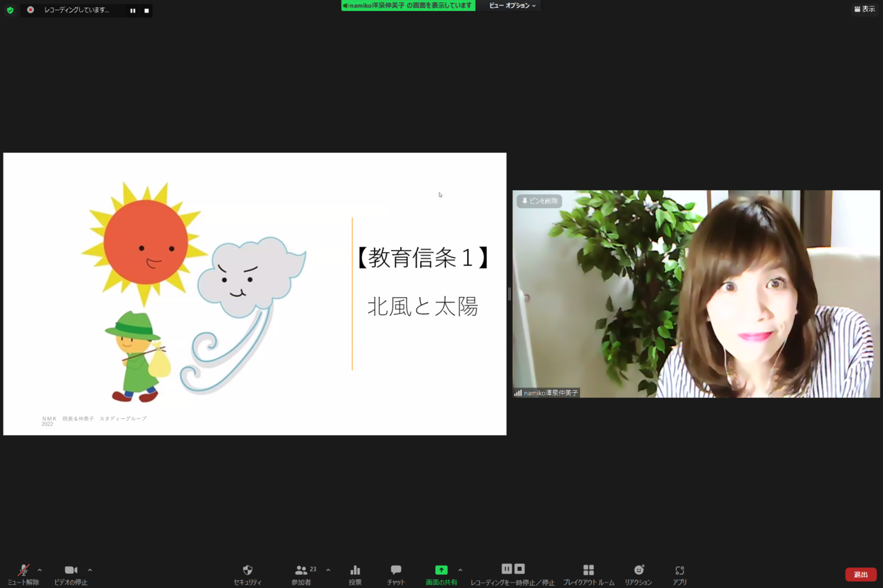
Task: Click the green encryption shield icon
Action: coord(10,10)
